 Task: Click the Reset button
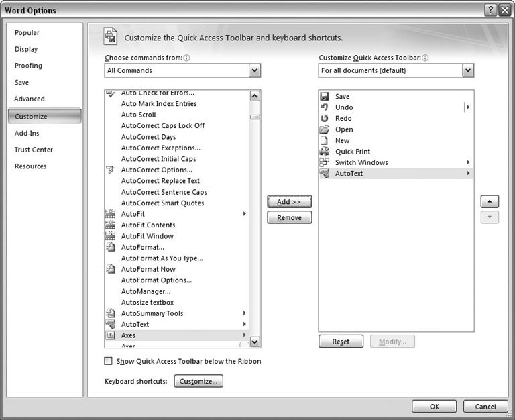[x=341, y=342]
